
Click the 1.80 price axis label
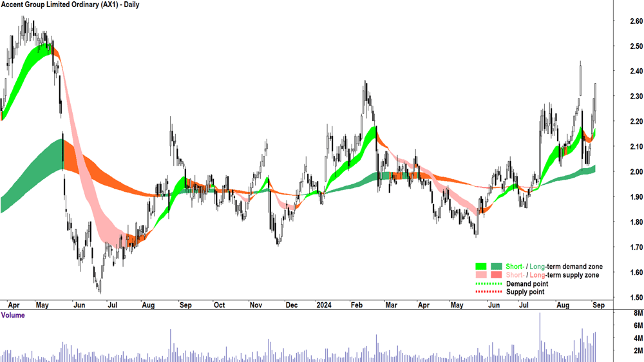pos(636,222)
